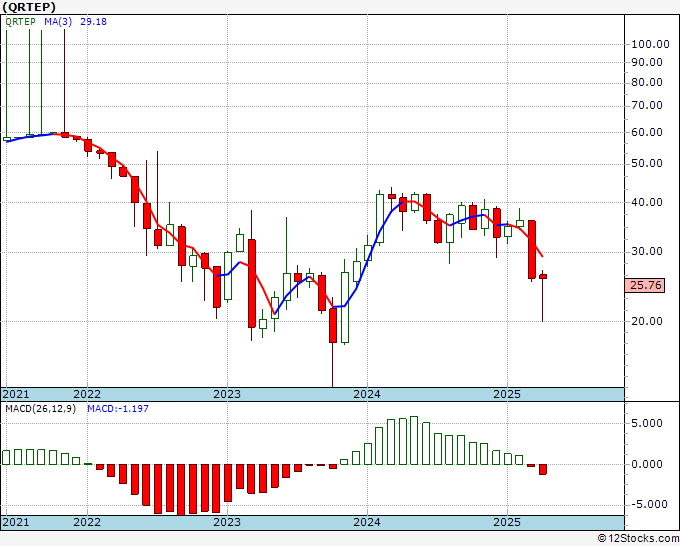
Task: Click 2023 on the MACD timeline
Action: click(x=227, y=522)
